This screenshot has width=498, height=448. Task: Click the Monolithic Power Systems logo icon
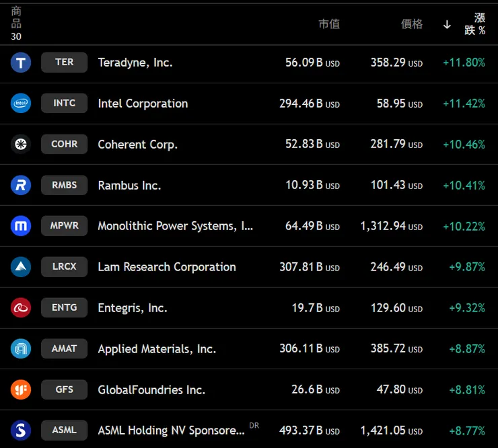click(x=21, y=226)
